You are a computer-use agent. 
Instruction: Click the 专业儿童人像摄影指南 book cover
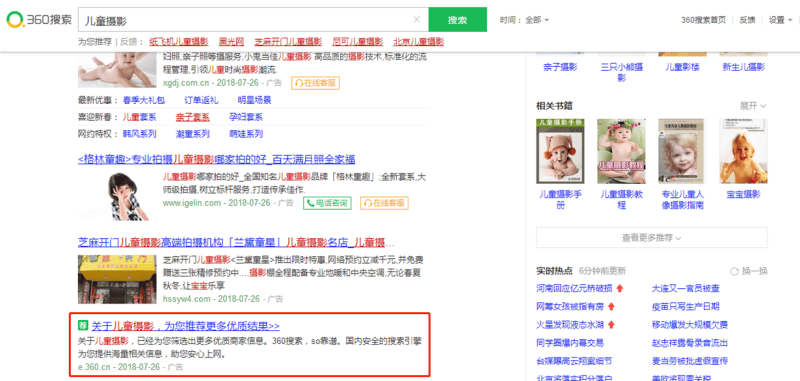683,151
